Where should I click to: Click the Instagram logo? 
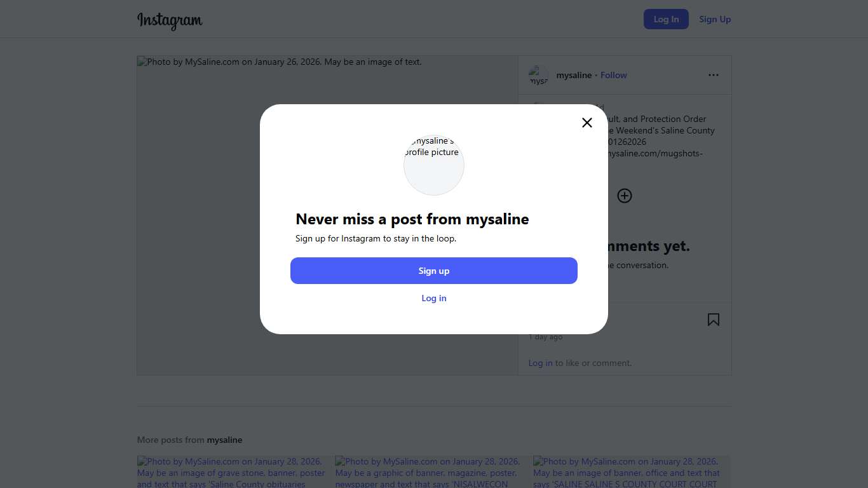click(x=170, y=20)
